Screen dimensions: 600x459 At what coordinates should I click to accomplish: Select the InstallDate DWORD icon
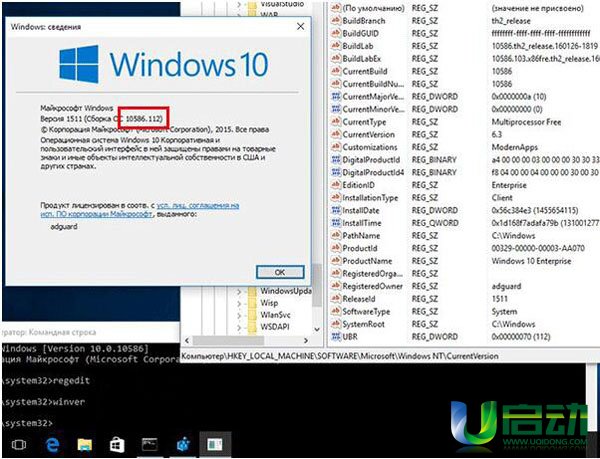tap(336, 210)
